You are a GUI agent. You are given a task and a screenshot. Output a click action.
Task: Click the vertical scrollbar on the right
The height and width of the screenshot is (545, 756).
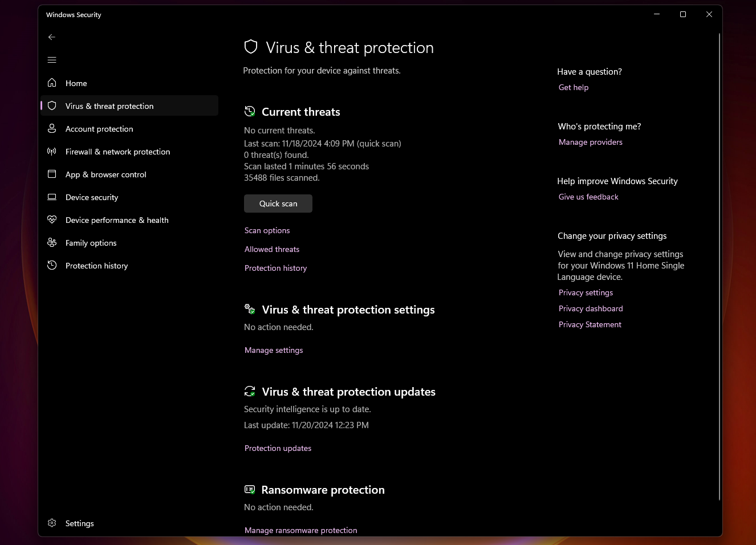[x=720, y=266]
